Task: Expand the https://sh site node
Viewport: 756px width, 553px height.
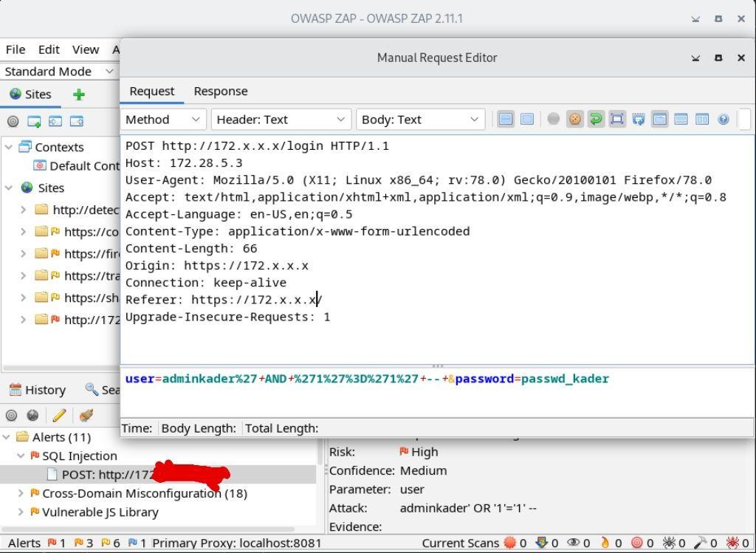Action: click(x=23, y=298)
